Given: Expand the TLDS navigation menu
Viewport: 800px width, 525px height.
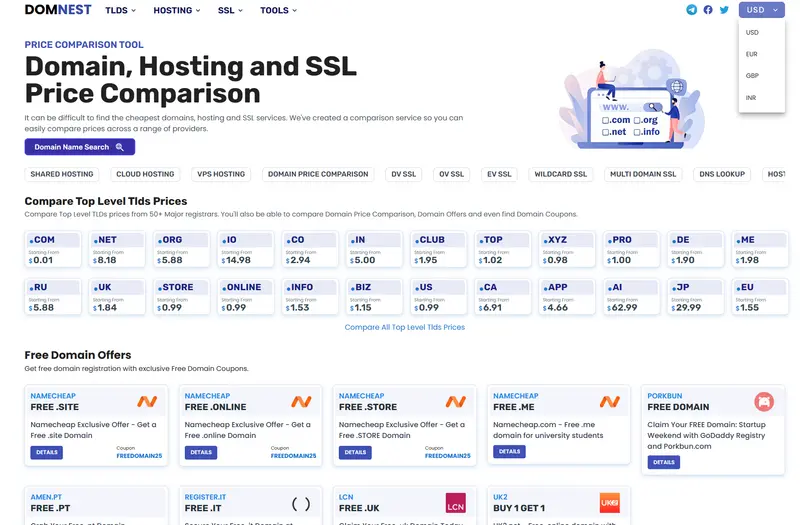Looking at the screenshot, I should coord(122,10).
